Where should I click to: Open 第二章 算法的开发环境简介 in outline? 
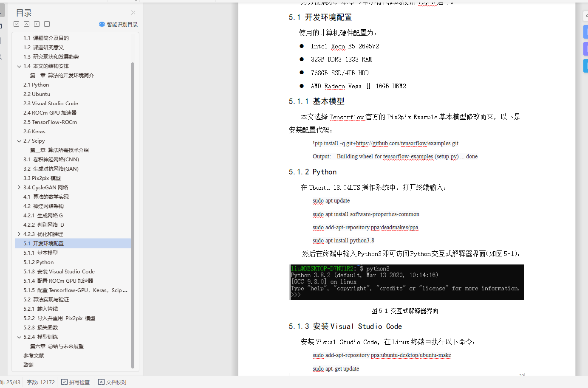(62, 76)
